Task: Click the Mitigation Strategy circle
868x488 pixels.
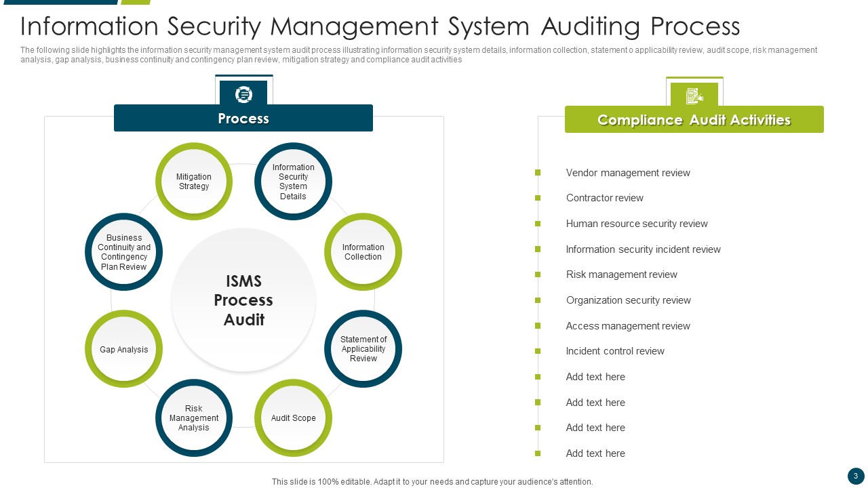Action: click(x=194, y=181)
